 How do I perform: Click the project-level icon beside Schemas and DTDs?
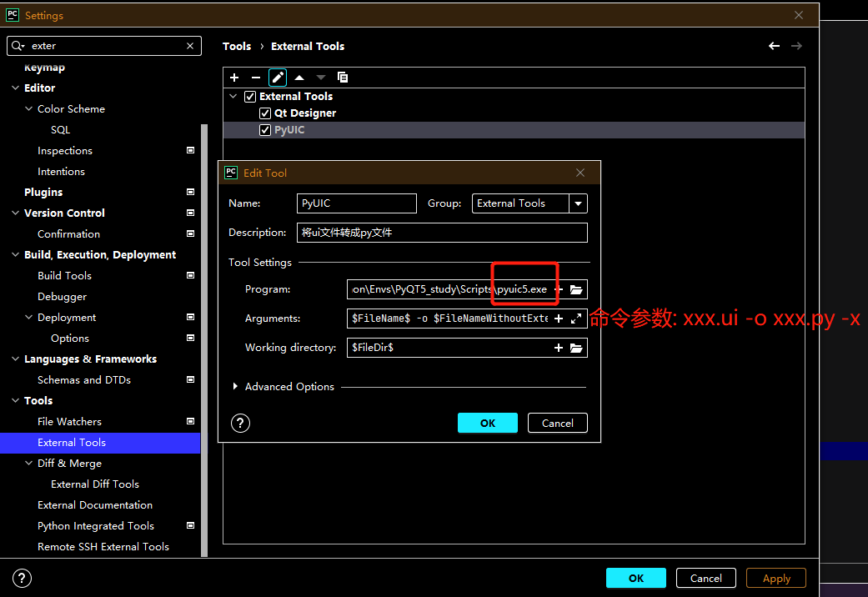(190, 380)
